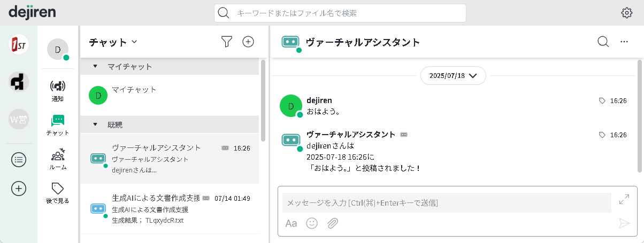
Task: Switch to the ルーム tab
Action: [58, 159]
